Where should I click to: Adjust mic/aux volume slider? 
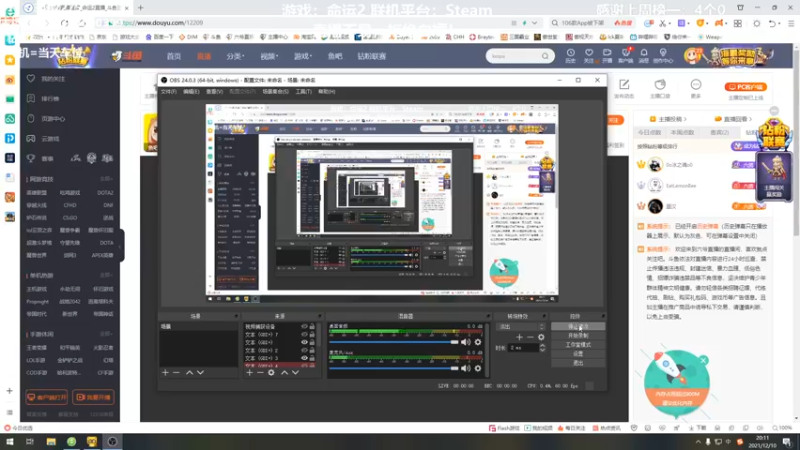[x=394, y=368]
